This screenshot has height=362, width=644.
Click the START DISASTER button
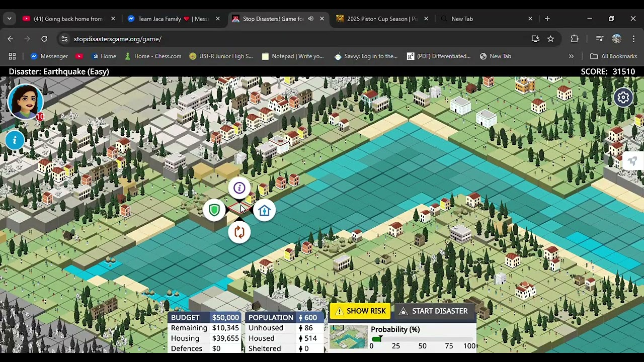tap(433, 311)
